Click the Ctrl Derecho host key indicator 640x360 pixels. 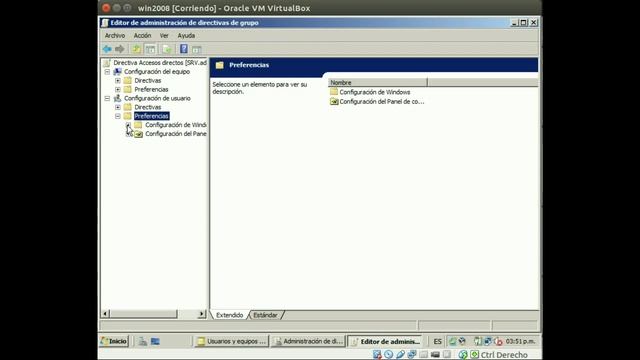[x=504, y=355]
